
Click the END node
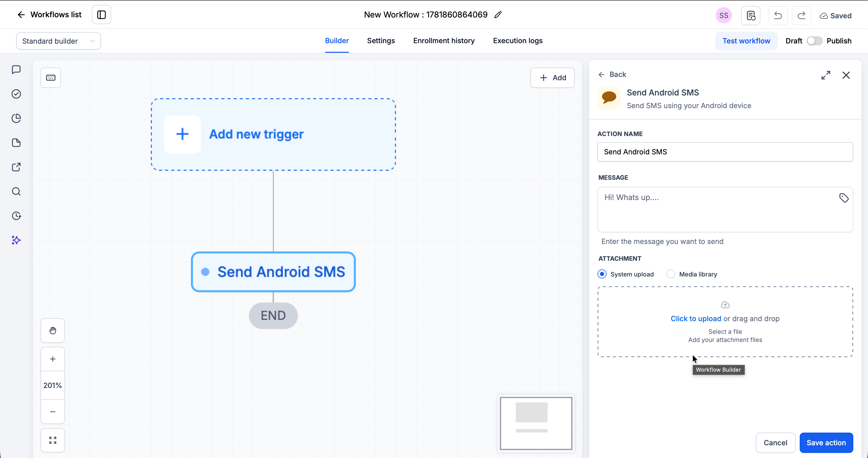click(273, 315)
